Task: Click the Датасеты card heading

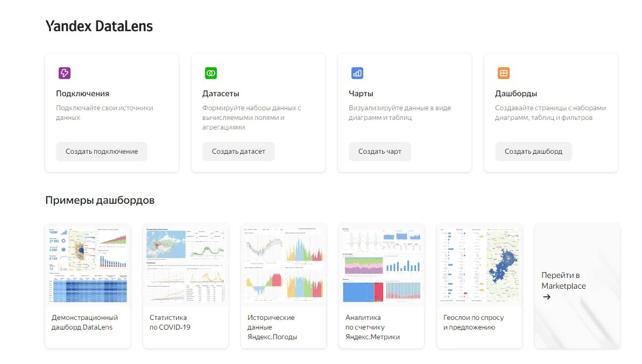Action: point(221,94)
